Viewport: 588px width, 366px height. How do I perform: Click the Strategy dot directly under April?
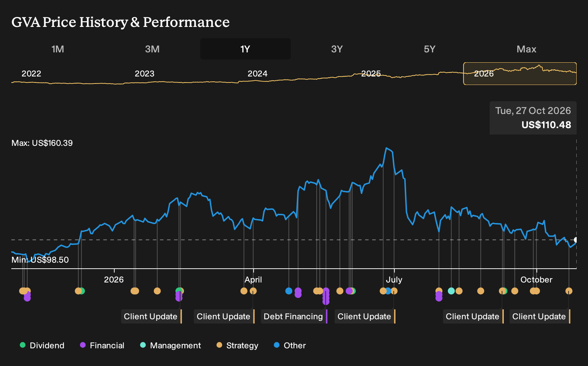click(253, 291)
